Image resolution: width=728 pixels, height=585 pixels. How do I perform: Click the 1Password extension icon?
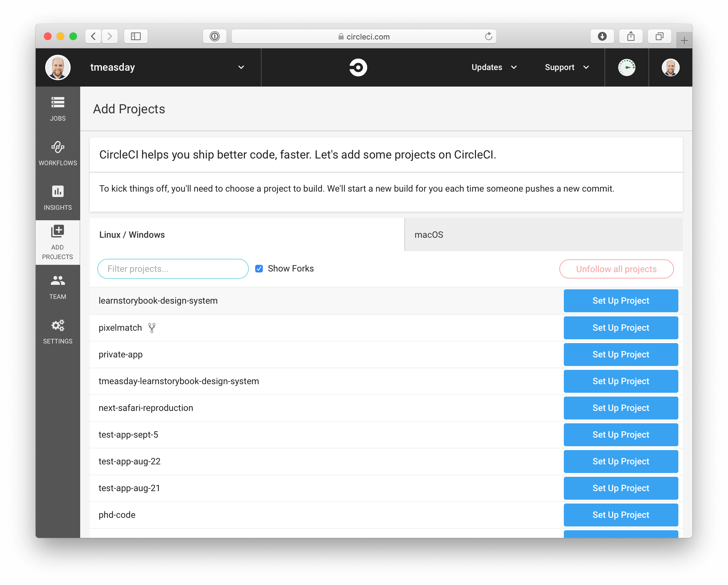pyautogui.click(x=215, y=37)
